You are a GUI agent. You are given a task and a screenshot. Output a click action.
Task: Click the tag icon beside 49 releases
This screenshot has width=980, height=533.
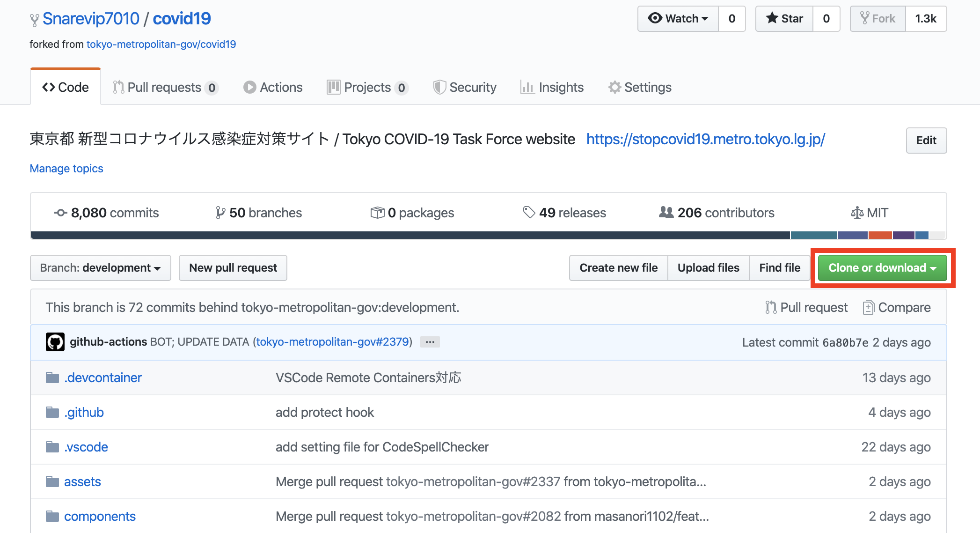529,213
